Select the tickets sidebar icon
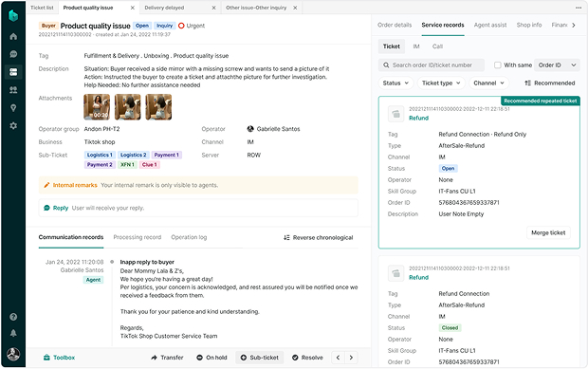The height and width of the screenshot is (369, 588). 13,72
